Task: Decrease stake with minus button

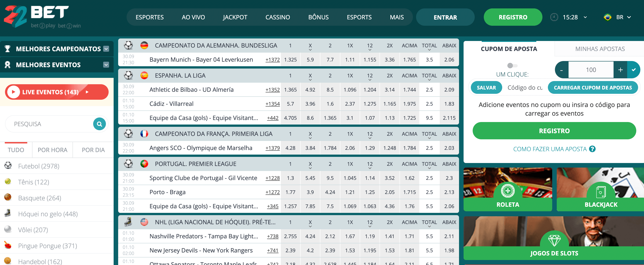Action: click(562, 70)
